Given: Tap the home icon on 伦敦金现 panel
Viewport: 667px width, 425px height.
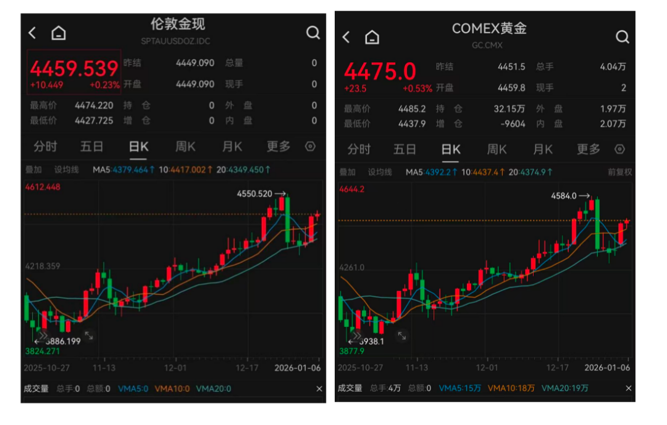Looking at the screenshot, I should coord(58,33).
